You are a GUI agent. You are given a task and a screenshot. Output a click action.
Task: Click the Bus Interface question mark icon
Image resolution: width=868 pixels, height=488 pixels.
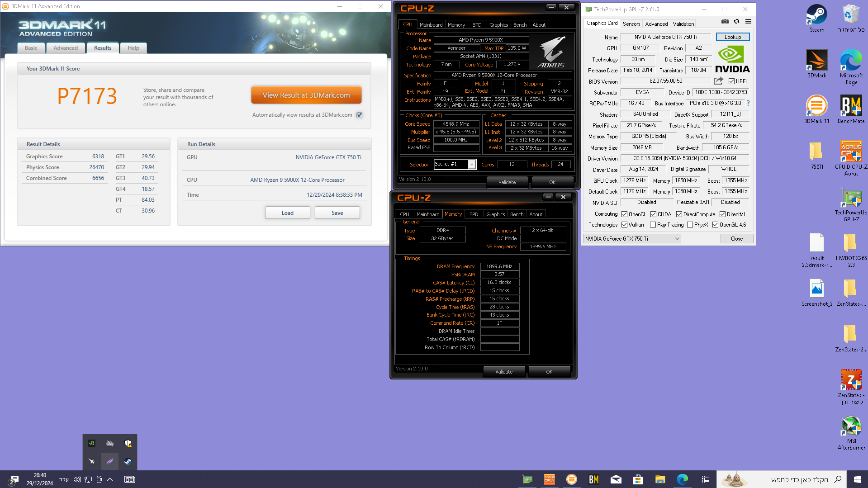(x=748, y=103)
